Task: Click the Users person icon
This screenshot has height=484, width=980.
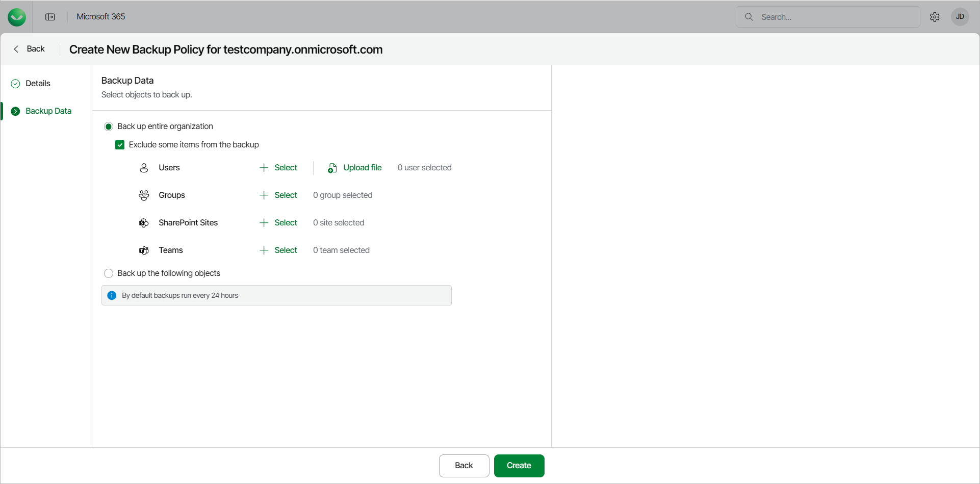Action: tap(144, 168)
